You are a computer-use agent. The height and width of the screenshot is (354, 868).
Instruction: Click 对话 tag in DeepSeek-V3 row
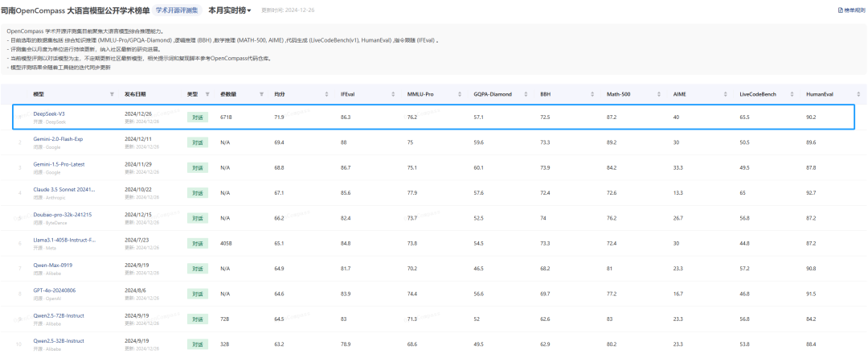click(198, 117)
